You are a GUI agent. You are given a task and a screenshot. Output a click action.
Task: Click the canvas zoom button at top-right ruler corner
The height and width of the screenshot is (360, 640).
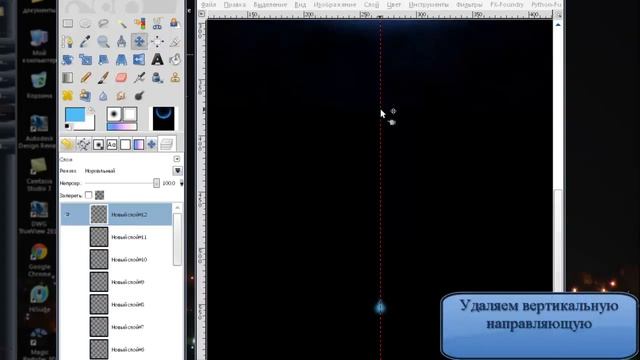tap(558, 14)
